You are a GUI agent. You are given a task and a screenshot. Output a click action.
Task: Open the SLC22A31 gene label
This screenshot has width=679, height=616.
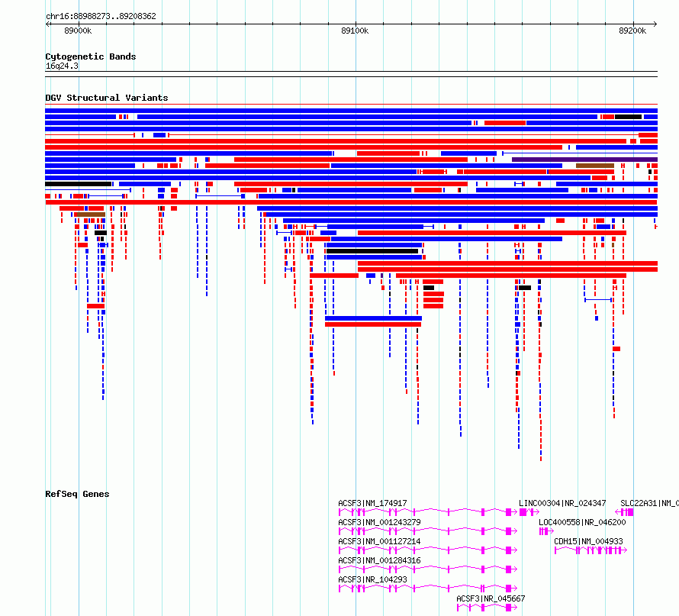(649, 503)
